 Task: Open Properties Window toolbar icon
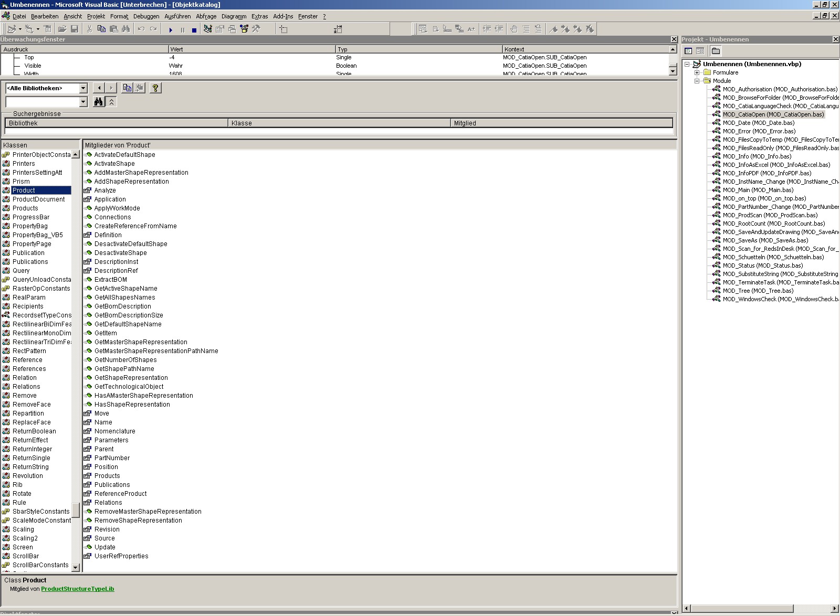click(219, 29)
